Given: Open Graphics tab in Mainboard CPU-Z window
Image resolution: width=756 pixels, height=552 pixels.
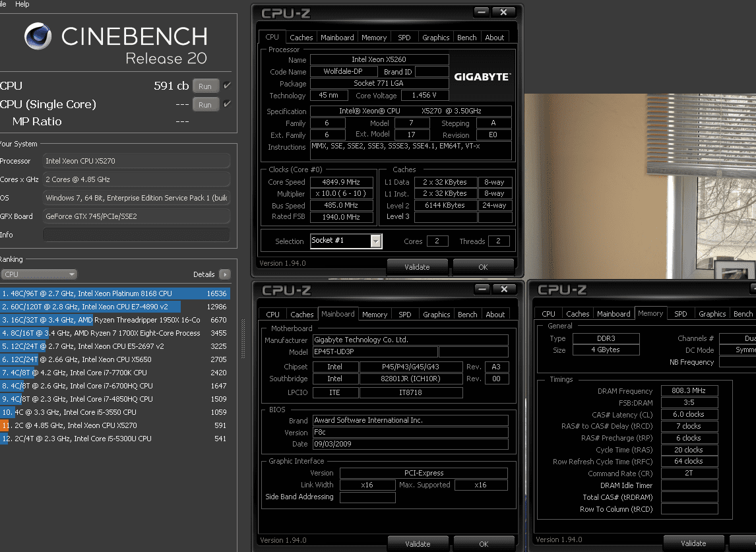Looking at the screenshot, I should tap(436, 315).
